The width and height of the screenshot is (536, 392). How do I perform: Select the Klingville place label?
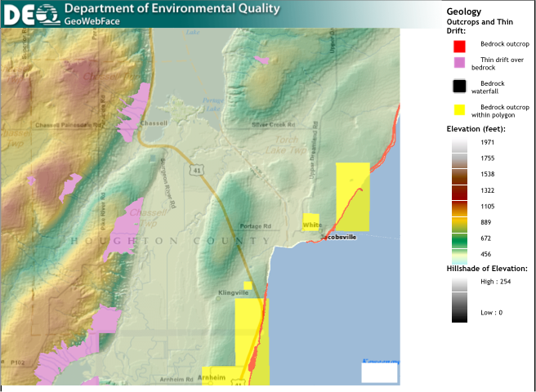tap(233, 292)
